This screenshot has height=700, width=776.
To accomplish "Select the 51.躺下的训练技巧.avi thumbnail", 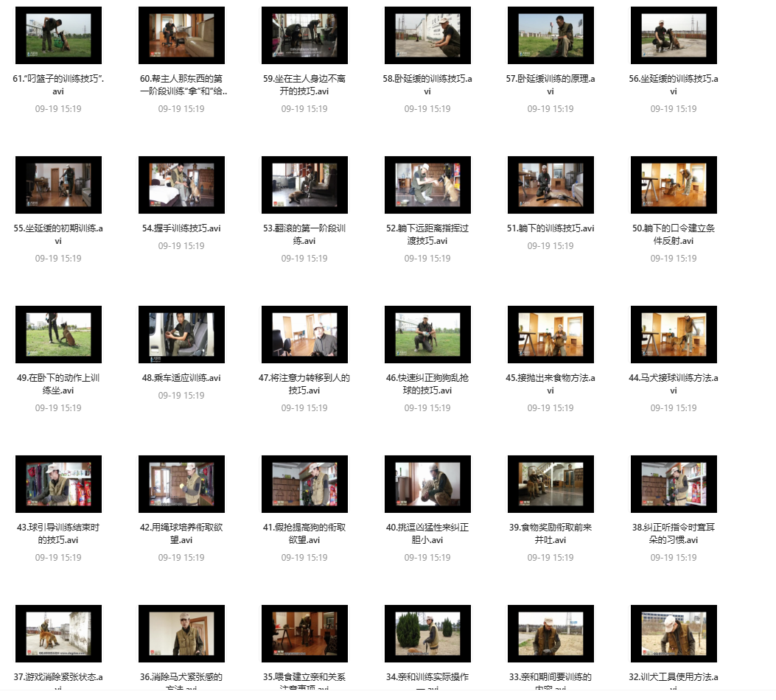I will tap(550, 185).
